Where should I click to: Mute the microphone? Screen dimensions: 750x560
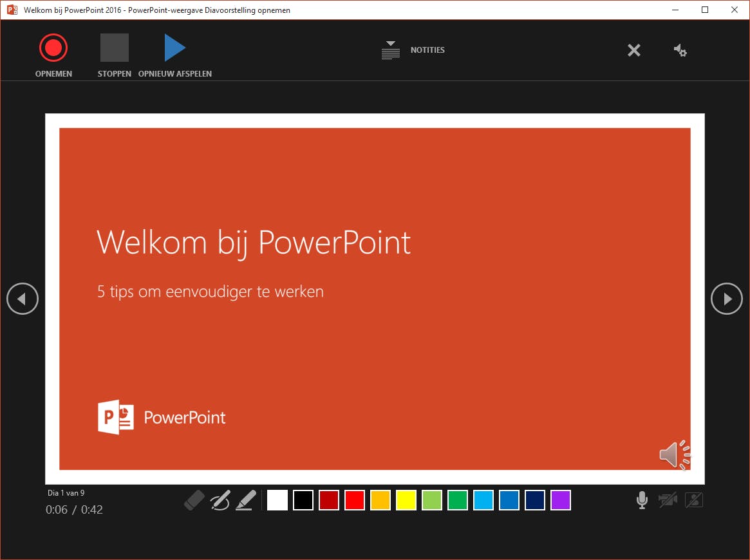tap(642, 500)
